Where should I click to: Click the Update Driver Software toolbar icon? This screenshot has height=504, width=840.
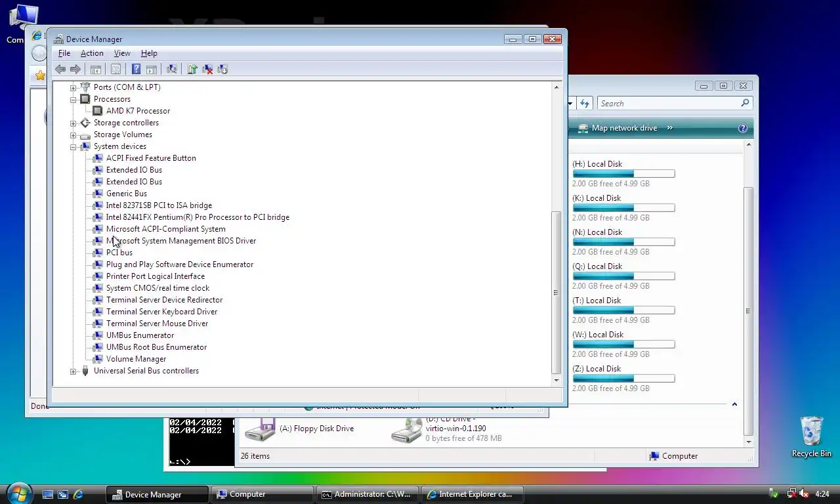[192, 69]
